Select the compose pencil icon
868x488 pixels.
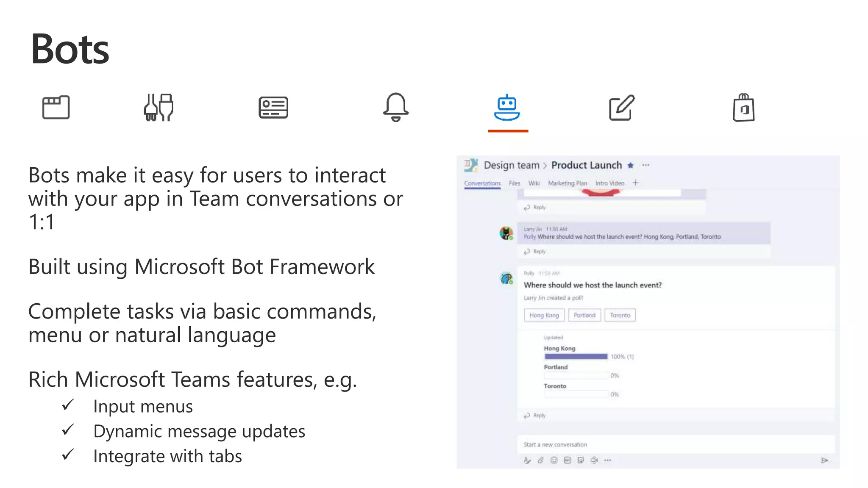click(622, 108)
